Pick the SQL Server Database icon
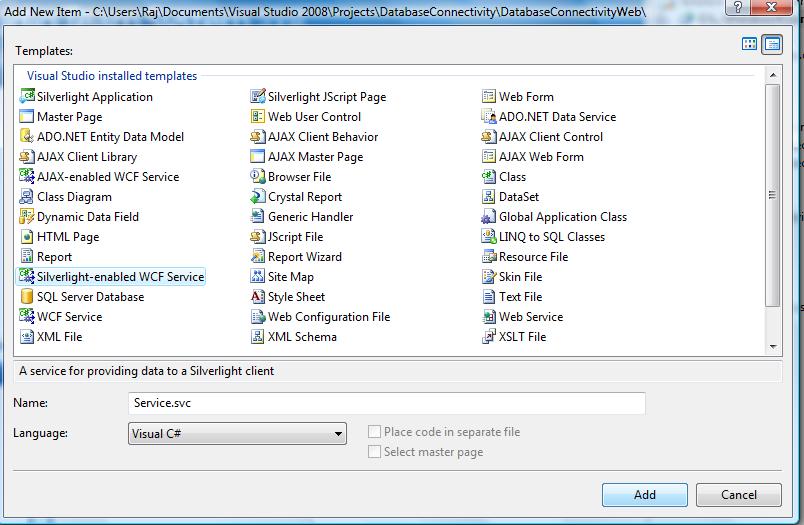The height and width of the screenshot is (525, 804). click(x=27, y=296)
